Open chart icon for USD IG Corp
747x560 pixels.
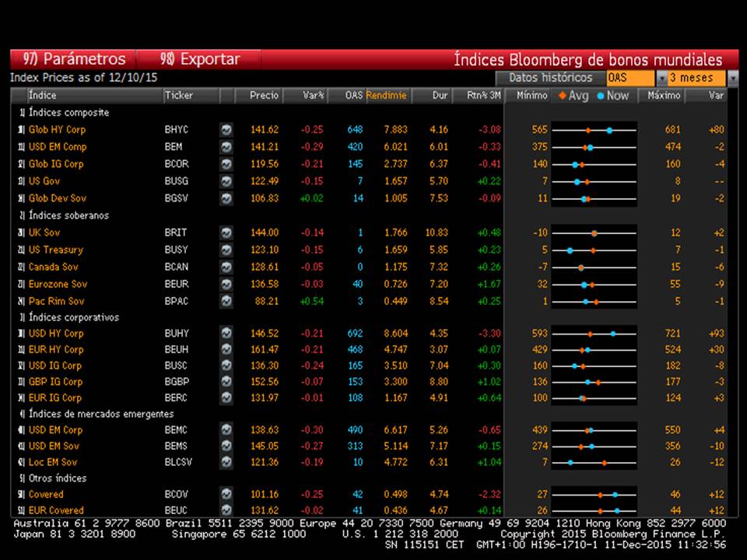[226, 366]
